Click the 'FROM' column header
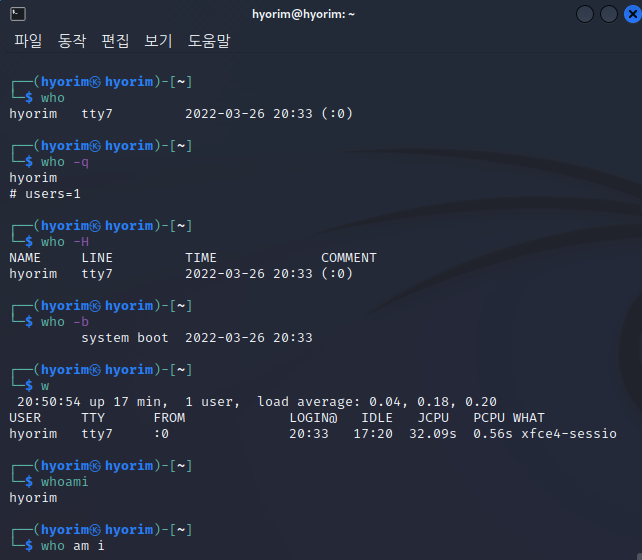The height and width of the screenshot is (560, 642). 169,418
